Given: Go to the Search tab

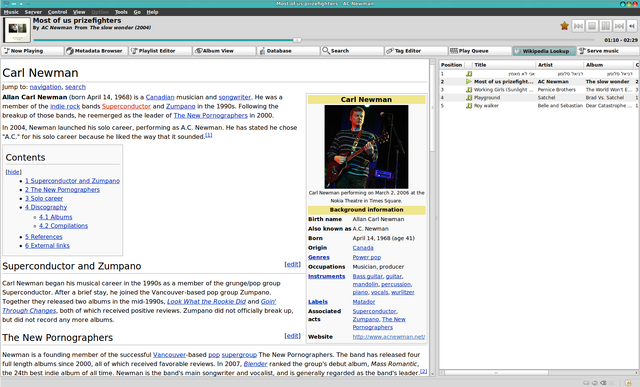Looking at the screenshot, I should coord(353,51).
